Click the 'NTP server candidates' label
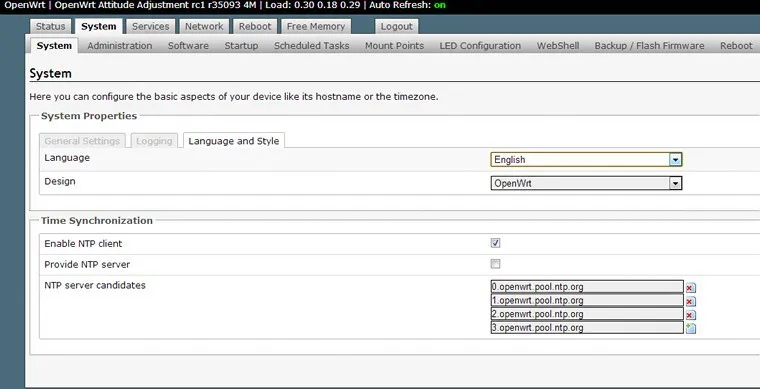The width and height of the screenshot is (760, 389). pos(95,285)
